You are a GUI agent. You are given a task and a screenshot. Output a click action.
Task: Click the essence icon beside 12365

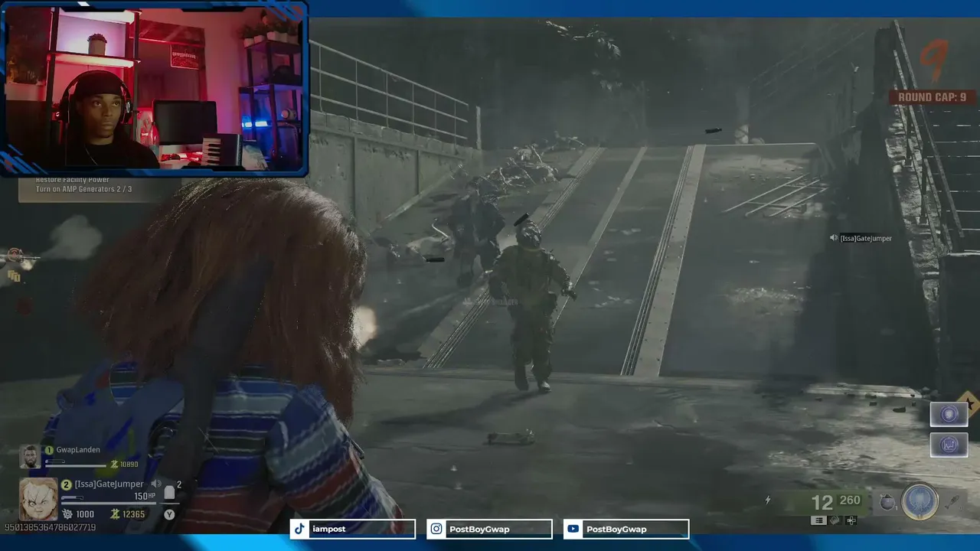(x=115, y=514)
